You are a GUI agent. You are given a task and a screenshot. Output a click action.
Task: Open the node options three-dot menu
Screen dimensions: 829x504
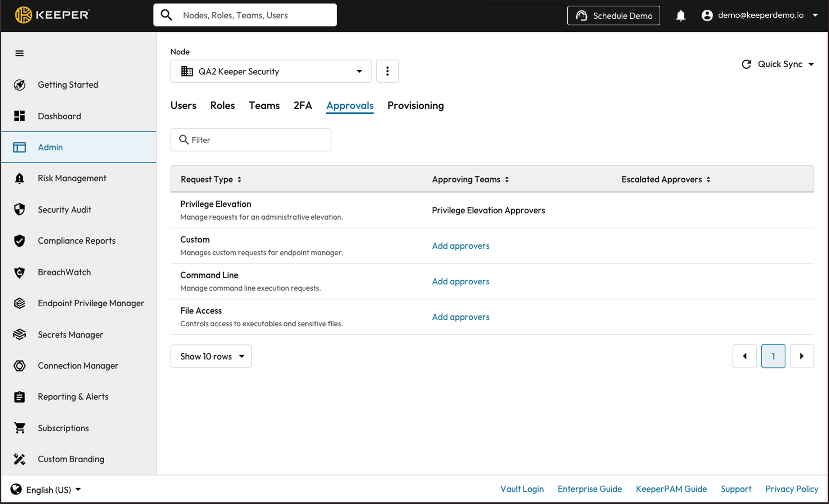387,71
